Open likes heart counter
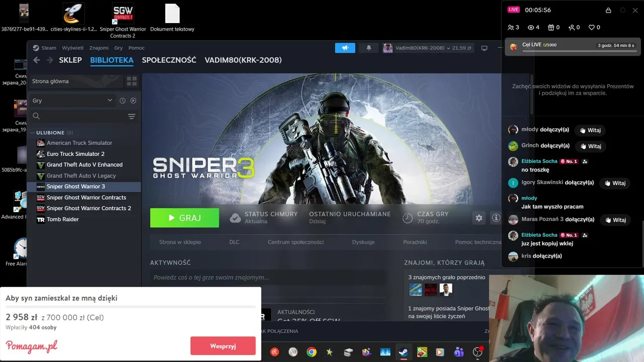 [594, 28]
